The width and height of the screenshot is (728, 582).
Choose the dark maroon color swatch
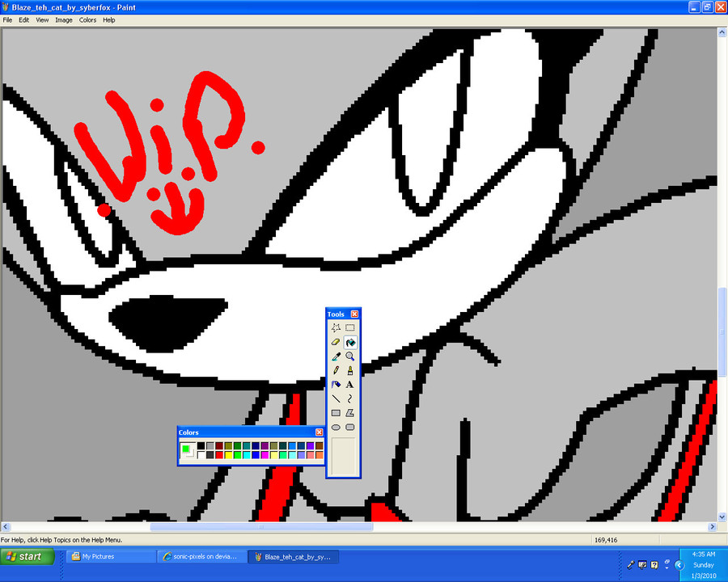[x=219, y=446]
